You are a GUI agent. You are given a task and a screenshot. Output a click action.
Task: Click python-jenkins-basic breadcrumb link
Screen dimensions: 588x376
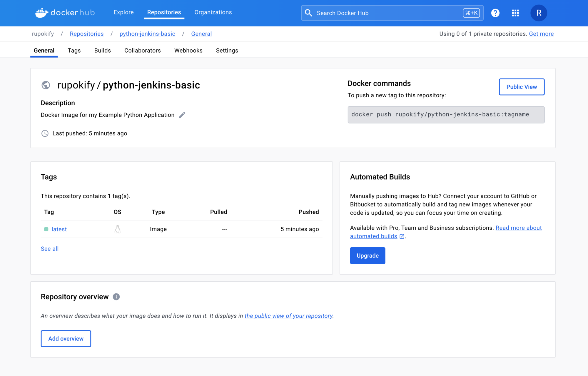coord(147,34)
